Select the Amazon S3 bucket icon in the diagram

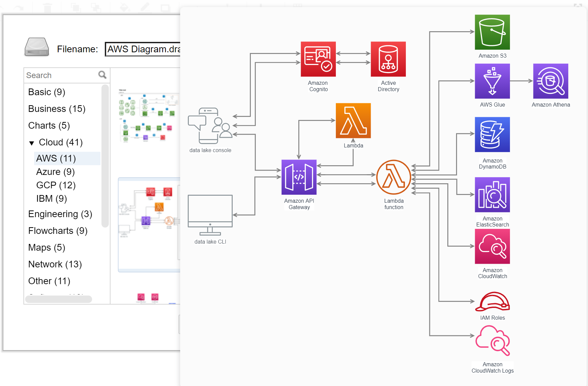click(492, 32)
